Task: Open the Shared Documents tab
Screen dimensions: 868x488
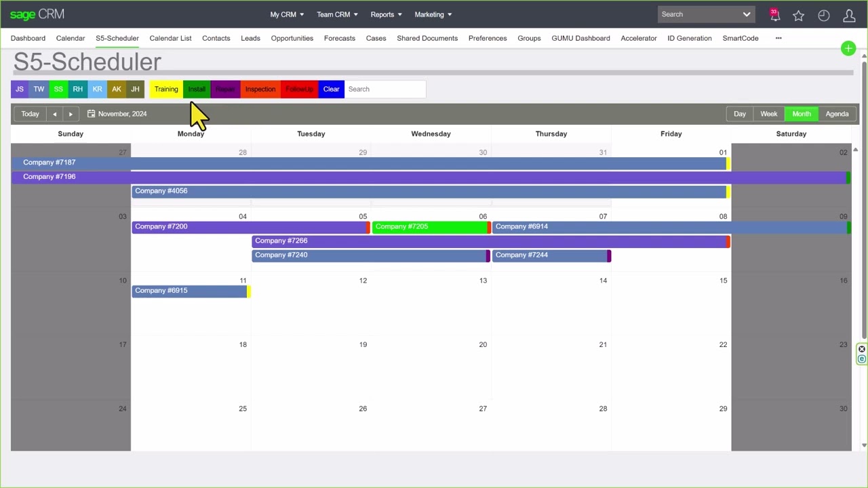Action: (427, 38)
